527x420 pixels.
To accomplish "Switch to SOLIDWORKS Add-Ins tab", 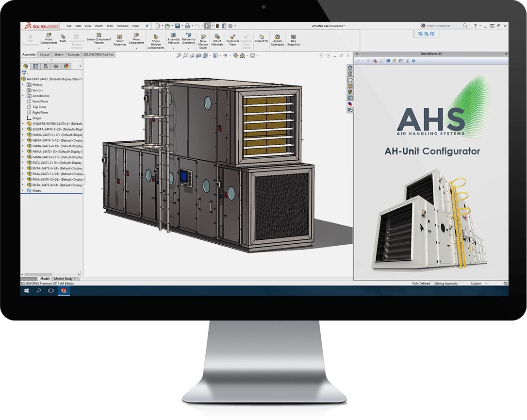I will 98,54.
